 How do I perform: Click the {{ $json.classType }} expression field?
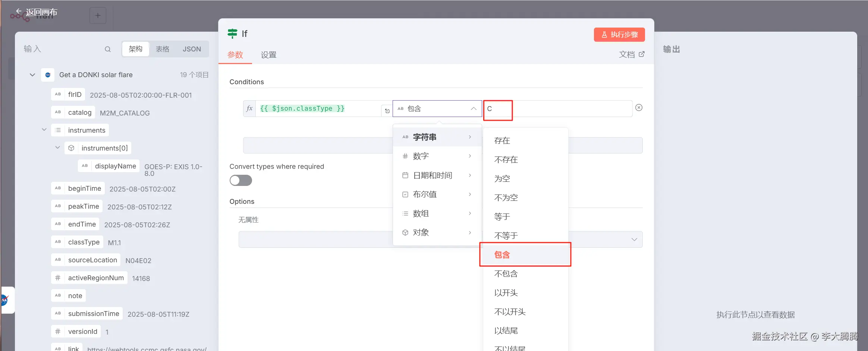318,108
